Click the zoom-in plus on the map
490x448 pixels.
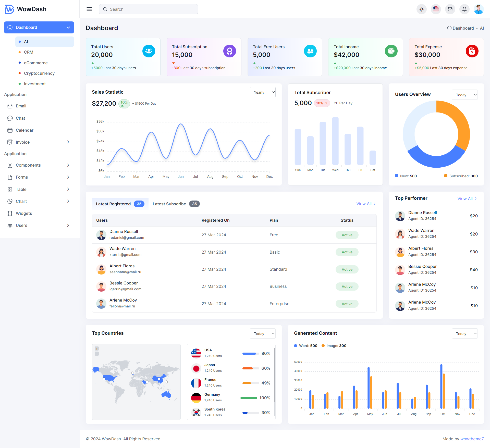click(x=97, y=349)
